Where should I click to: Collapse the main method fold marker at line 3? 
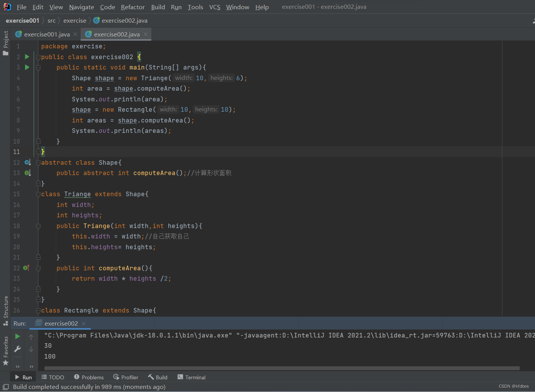tap(38, 68)
